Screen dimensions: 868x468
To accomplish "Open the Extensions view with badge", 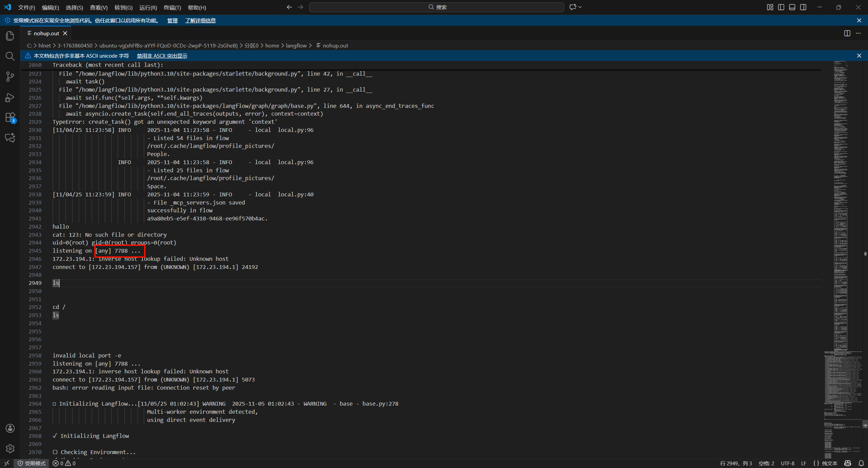I will tap(10, 118).
